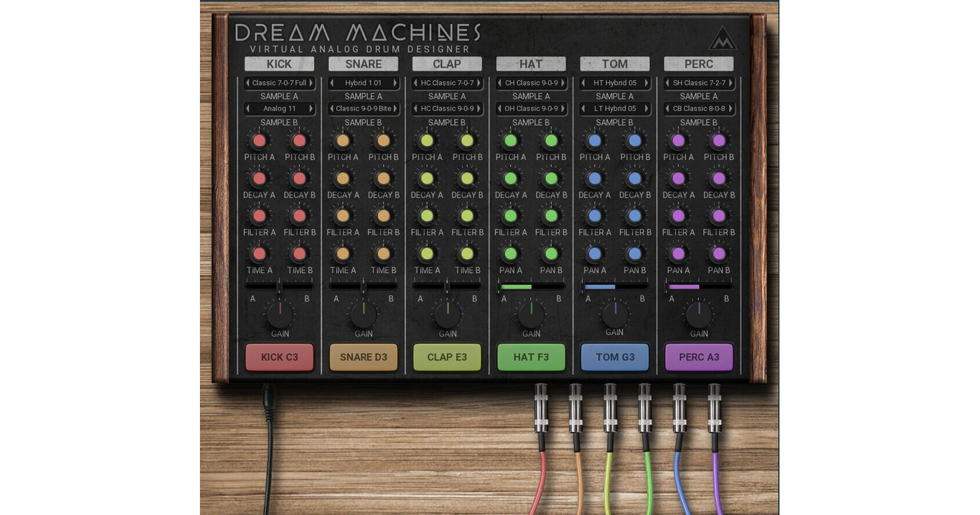The width and height of the screenshot is (980, 515).
Task: Trigger the HAT F3 pad
Action: point(531,357)
